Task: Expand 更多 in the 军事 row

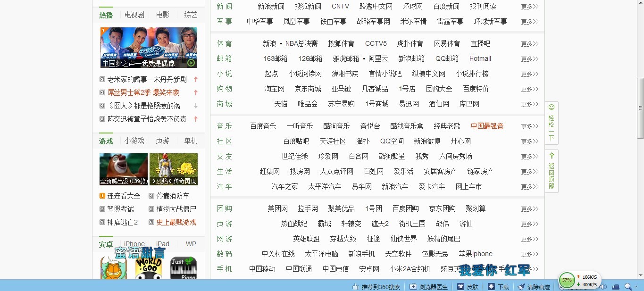Action: (530, 22)
